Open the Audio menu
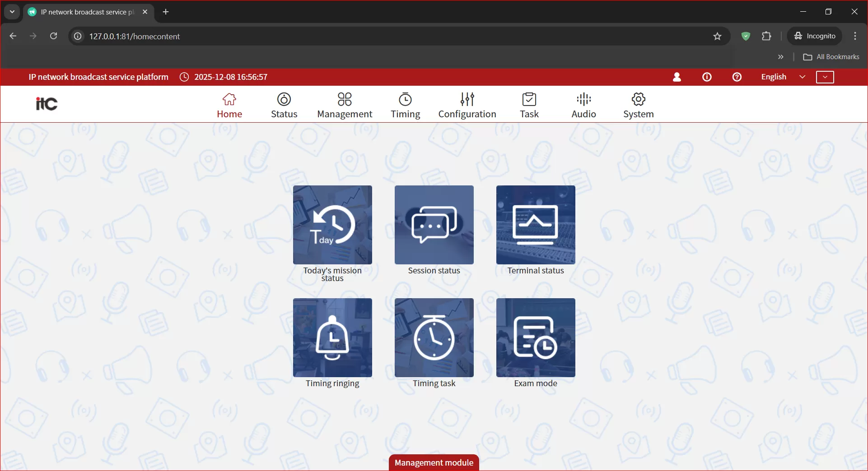The height and width of the screenshot is (471, 868). point(583,105)
